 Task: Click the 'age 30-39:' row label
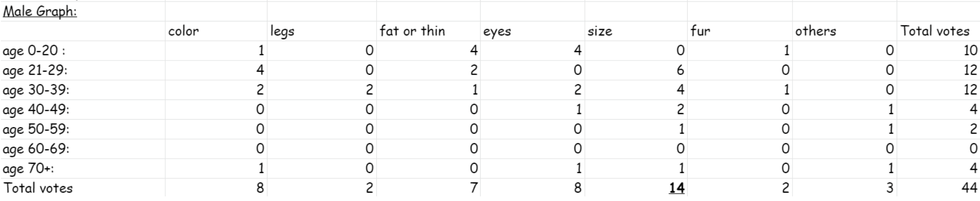coord(36,90)
